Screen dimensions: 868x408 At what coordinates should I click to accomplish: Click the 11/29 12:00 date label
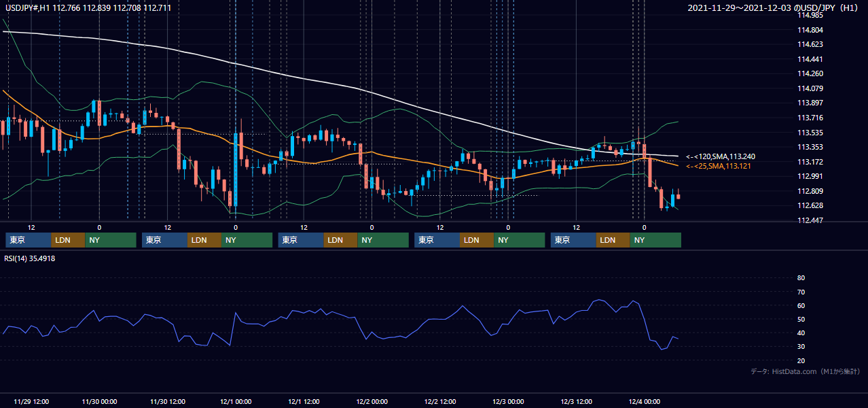click(31, 401)
